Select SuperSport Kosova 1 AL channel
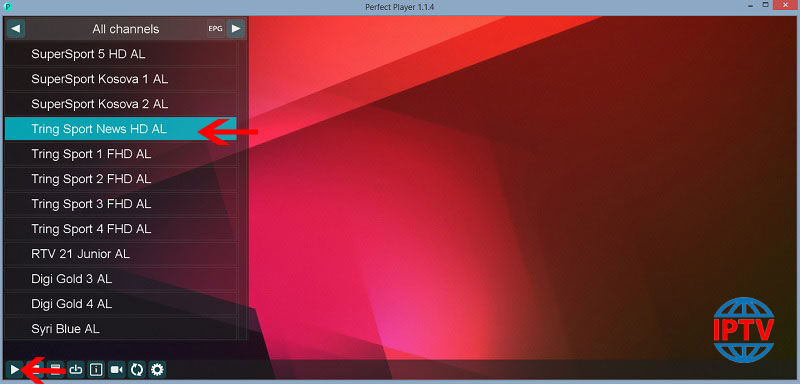This screenshot has height=384, width=800. (120, 79)
